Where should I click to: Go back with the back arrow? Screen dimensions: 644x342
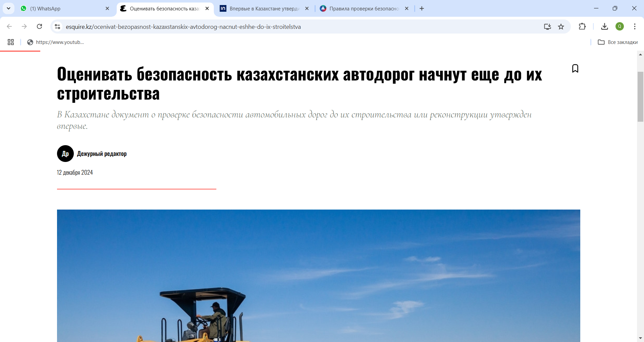coord(9,26)
